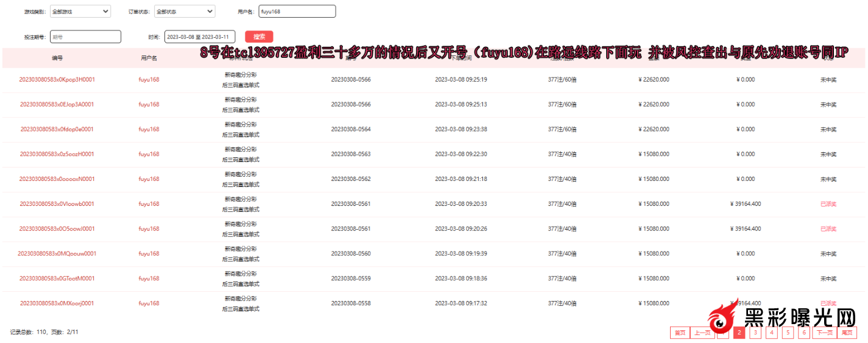
Task: Open the 时间 date range picker
Action: click(x=201, y=37)
